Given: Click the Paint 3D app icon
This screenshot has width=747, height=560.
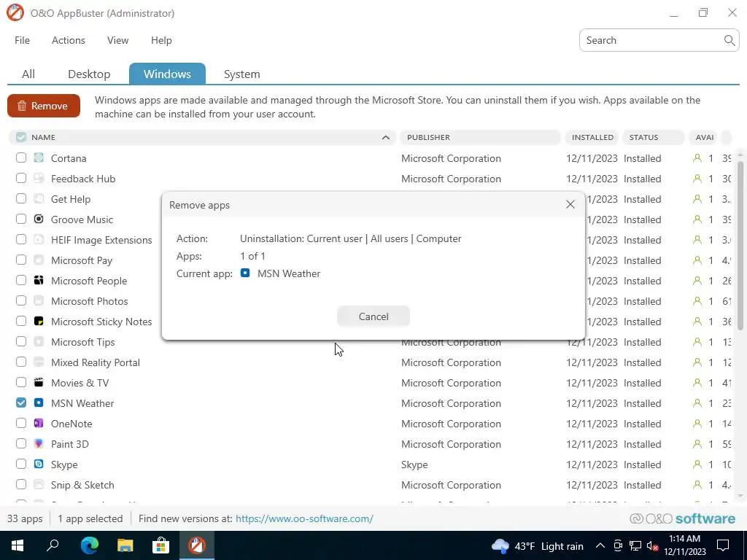Looking at the screenshot, I should click(x=39, y=443).
